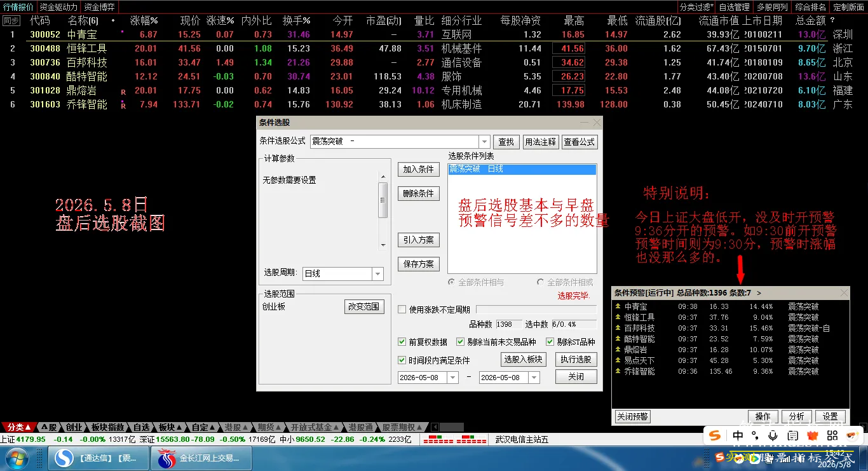The height and width of the screenshot is (471, 868).
Task: Click 改变范围 button
Action: click(x=364, y=306)
